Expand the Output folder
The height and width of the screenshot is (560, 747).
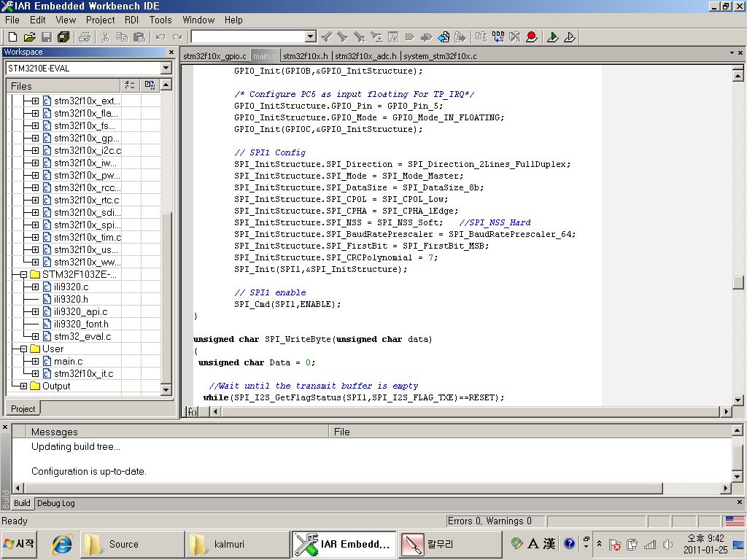(23, 386)
